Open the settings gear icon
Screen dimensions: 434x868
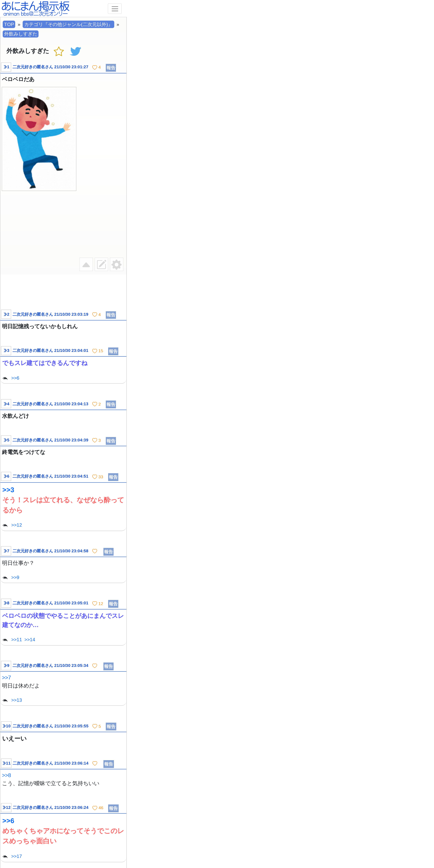coord(117,265)
